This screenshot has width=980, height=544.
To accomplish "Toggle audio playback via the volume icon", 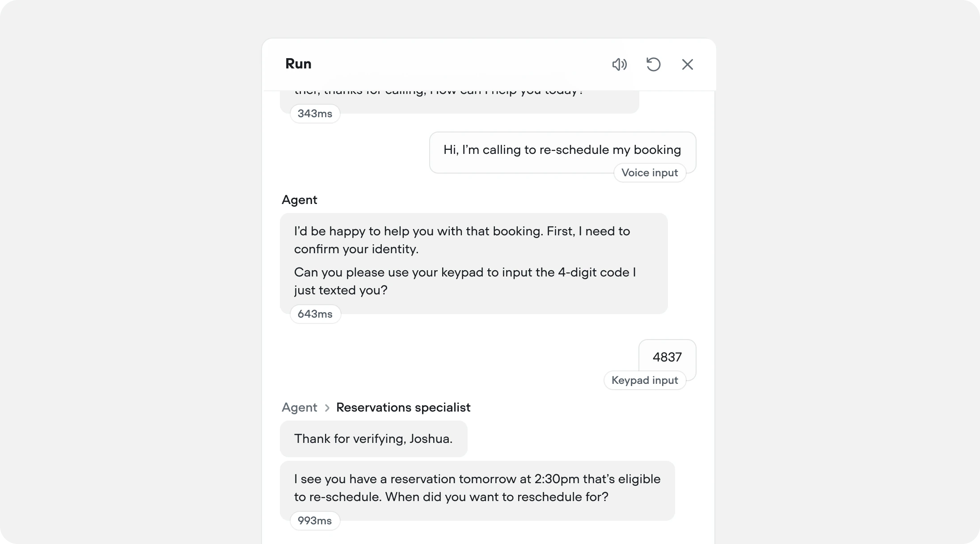I will click(620, 64).
